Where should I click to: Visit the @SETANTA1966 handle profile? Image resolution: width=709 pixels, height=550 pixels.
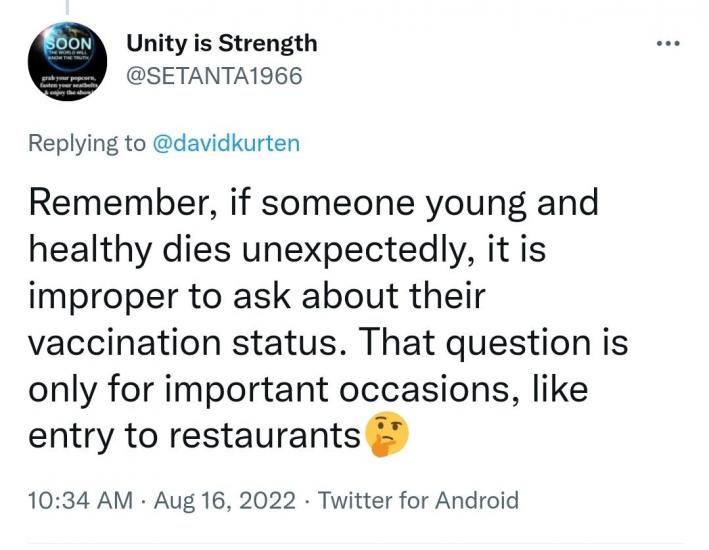(x=213, y=76)
